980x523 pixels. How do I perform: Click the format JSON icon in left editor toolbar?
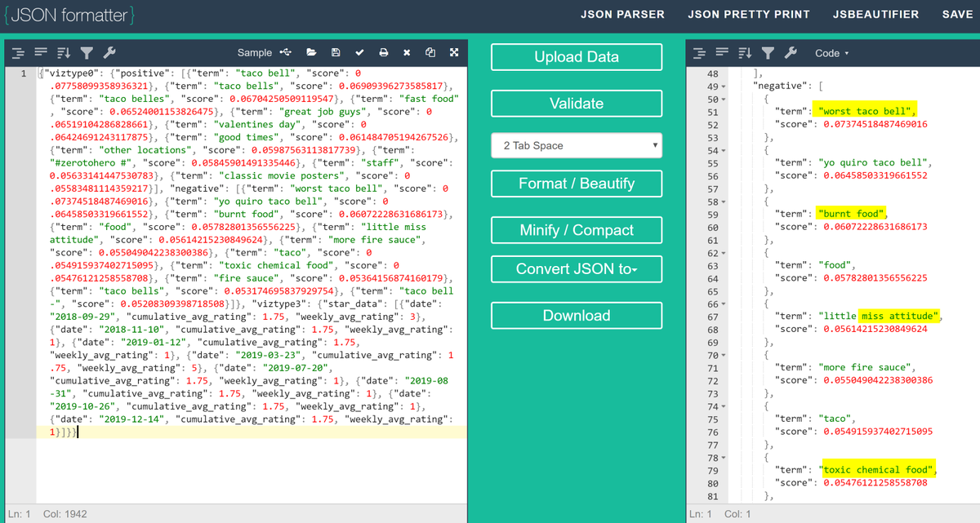pyautogui.click(x=18, y=52)
